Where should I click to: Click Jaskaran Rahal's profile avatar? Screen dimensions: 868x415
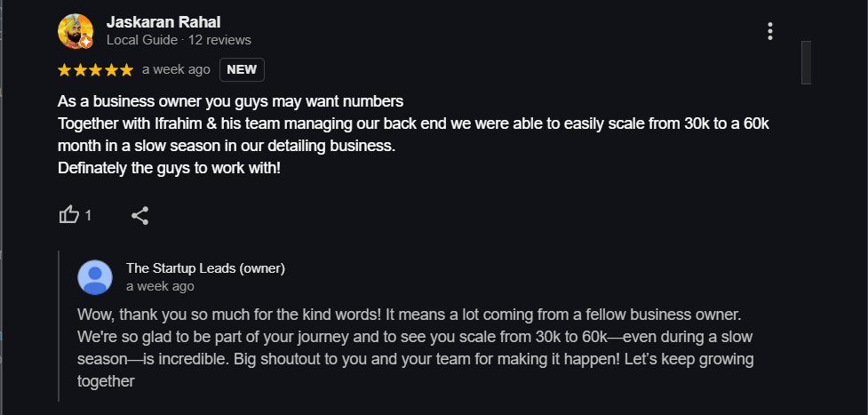point(75,31)
